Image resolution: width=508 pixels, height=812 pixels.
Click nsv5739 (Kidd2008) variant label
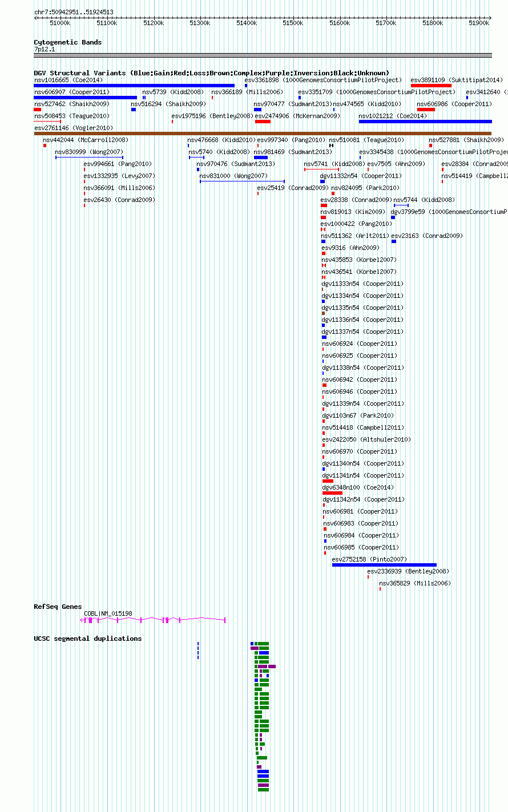[173, 92]
